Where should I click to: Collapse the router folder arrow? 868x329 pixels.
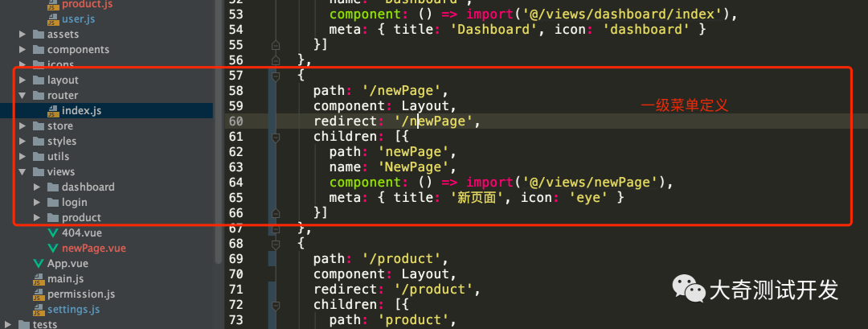[23, 95]
